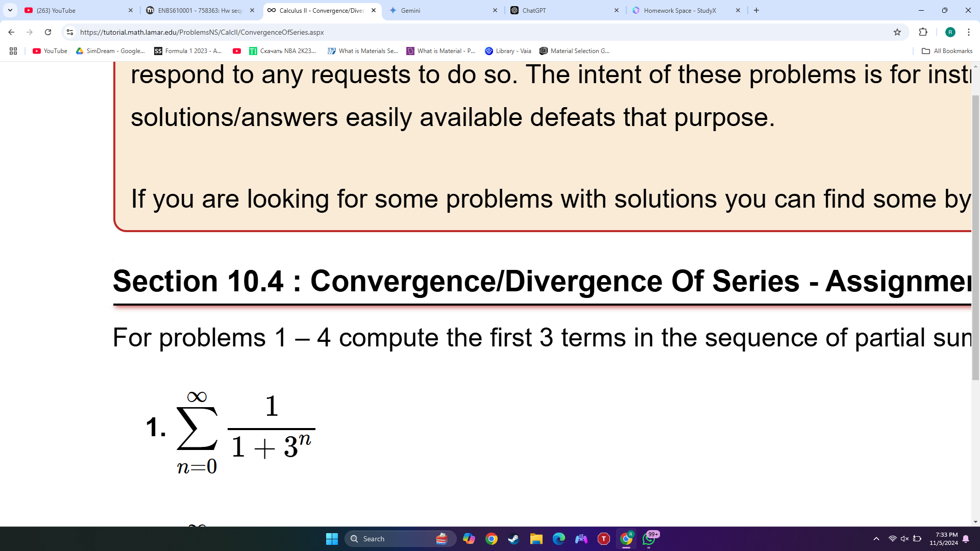980x551 pixels.
Task: Go back to the previous page
Action: [11, 32]
